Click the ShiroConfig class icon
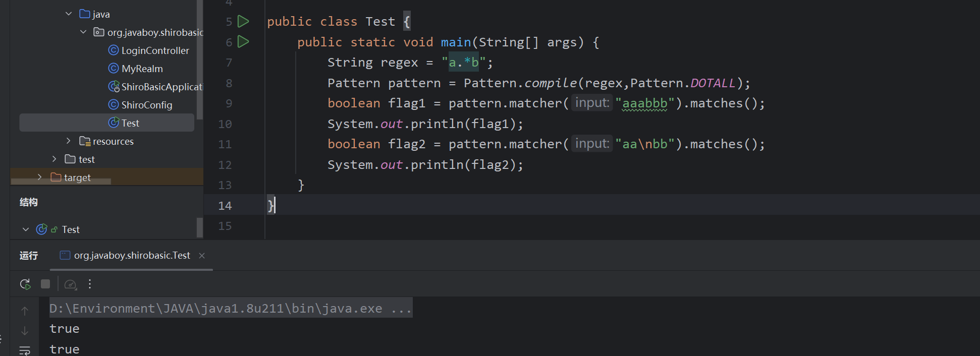The height and width of the screenshot is (356, 980). pos(114,105)
